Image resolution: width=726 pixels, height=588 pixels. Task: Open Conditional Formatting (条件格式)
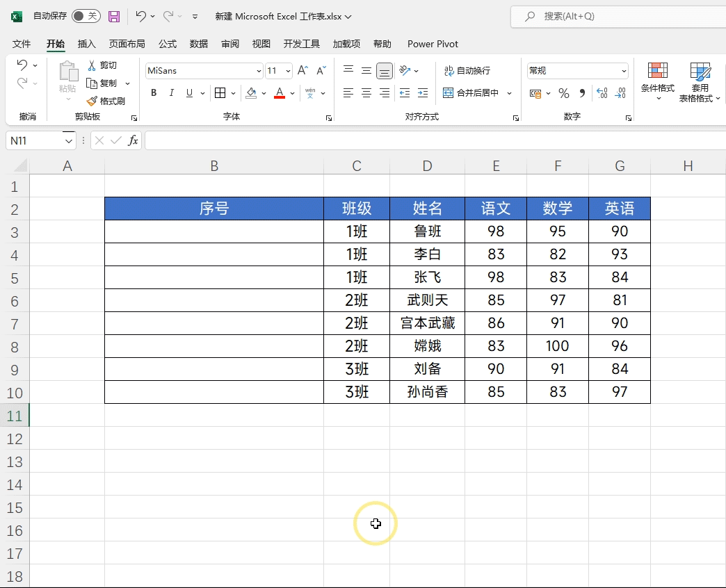click(657, 81)
